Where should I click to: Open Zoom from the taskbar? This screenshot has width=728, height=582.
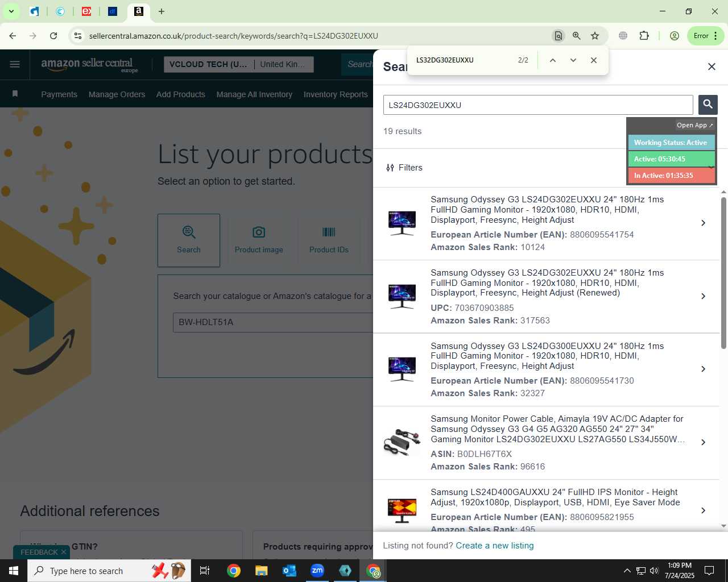pos(317,571)
